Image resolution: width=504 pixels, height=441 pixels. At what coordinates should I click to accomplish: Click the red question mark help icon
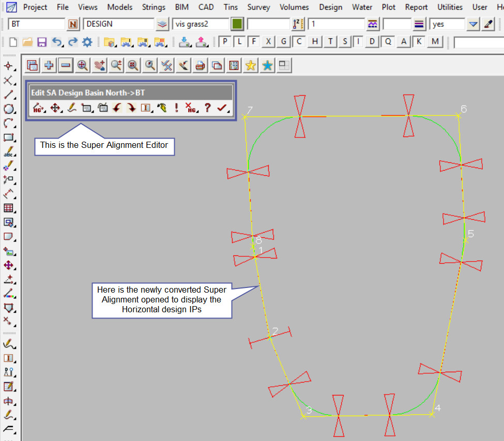(x=207, y=108)
